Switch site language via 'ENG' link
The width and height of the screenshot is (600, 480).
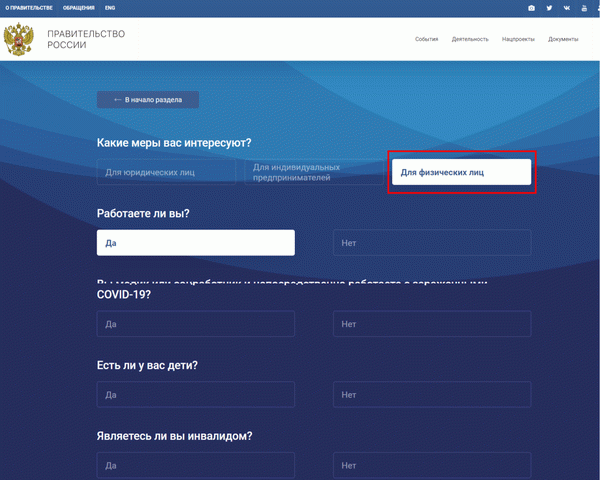(x=110, y=8)
